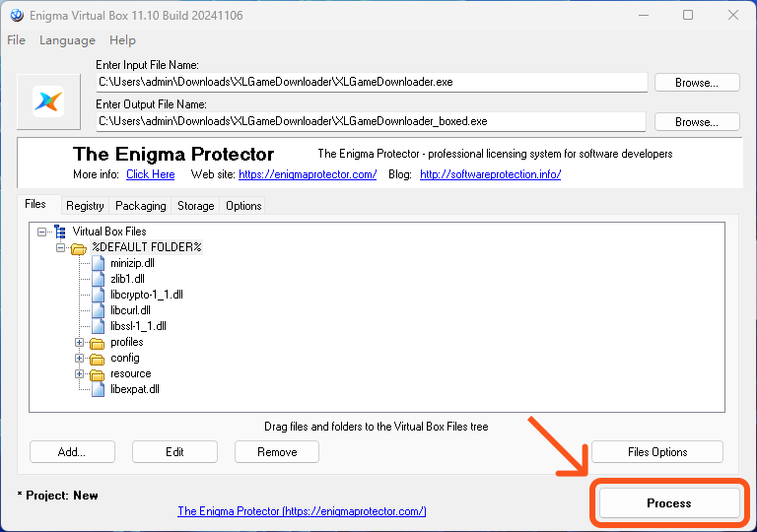
Task: Expand the profiles folder
Action: (79, 342)
